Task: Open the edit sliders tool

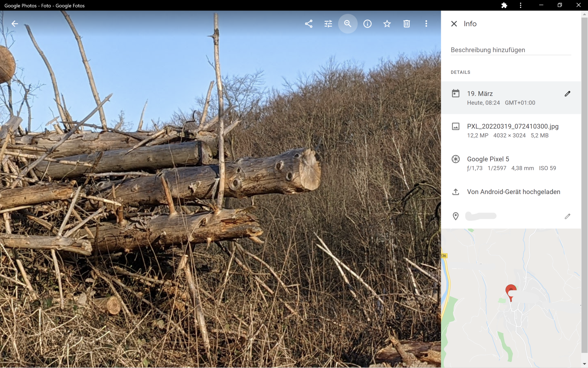Action: click(328, 24)
